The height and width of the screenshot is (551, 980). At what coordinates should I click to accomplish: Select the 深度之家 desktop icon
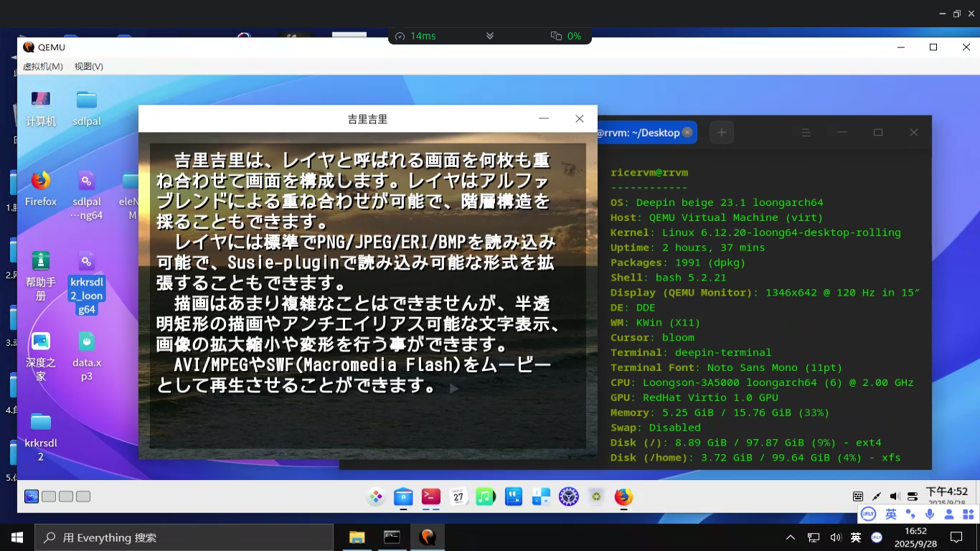41,357
